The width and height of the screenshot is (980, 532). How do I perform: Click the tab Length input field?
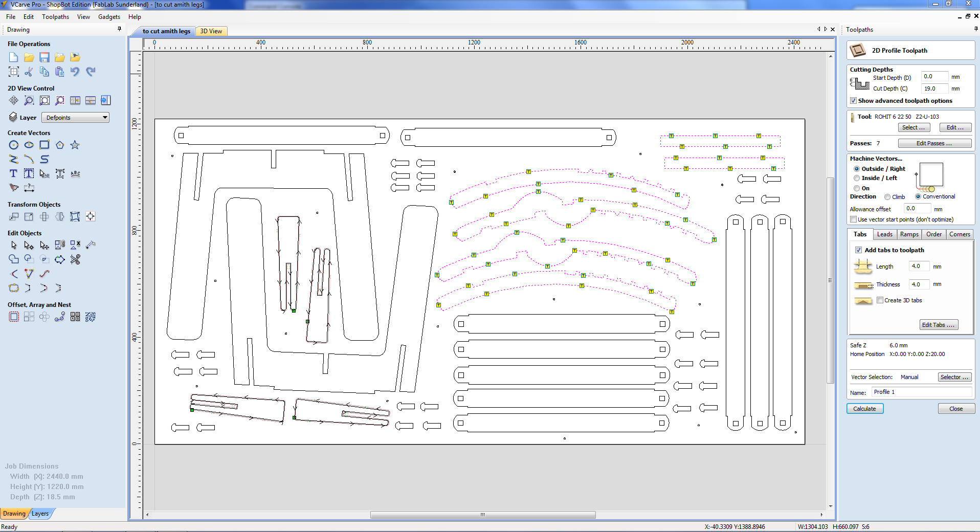coord(919,267)
